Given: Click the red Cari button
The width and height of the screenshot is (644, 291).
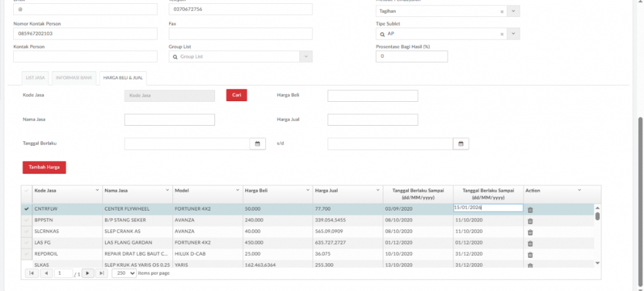Looking at the screenshot, I should click(236, 95).
